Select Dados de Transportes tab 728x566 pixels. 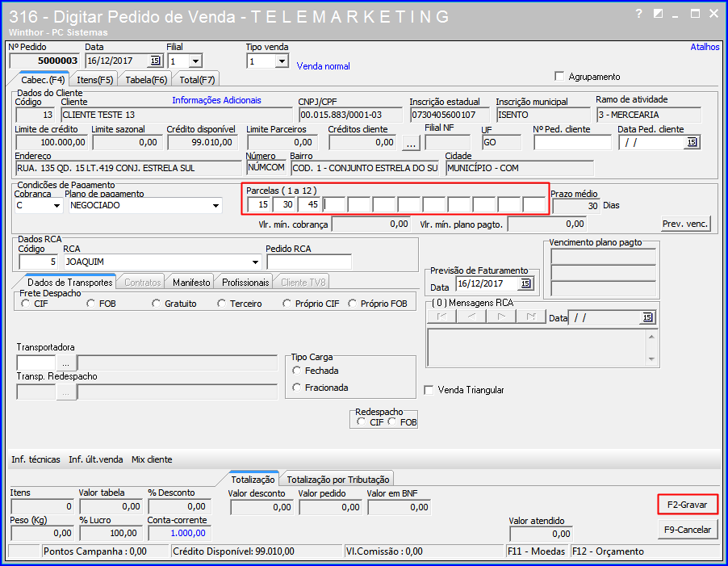[69, 282]
